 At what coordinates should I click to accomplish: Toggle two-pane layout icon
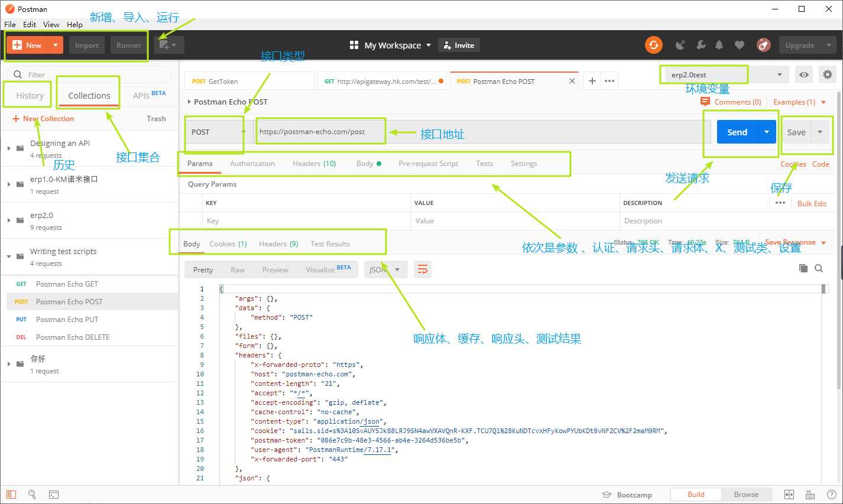(x=789, y=495)
